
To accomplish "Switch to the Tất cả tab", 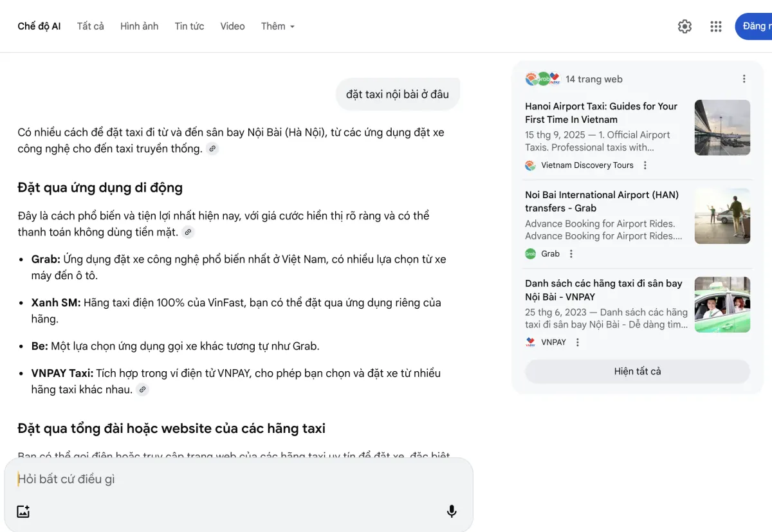I will (x=91, y=26).
